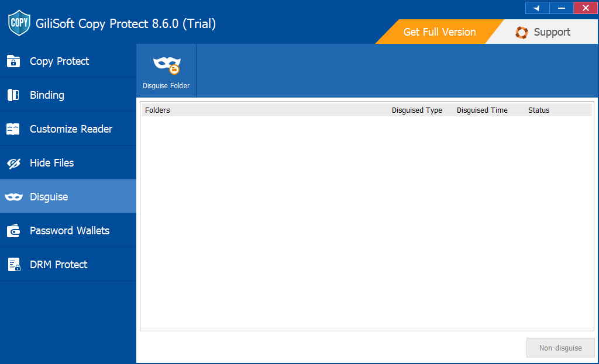
Task: Open the Customize Reader section
Action: coord(68,129)
